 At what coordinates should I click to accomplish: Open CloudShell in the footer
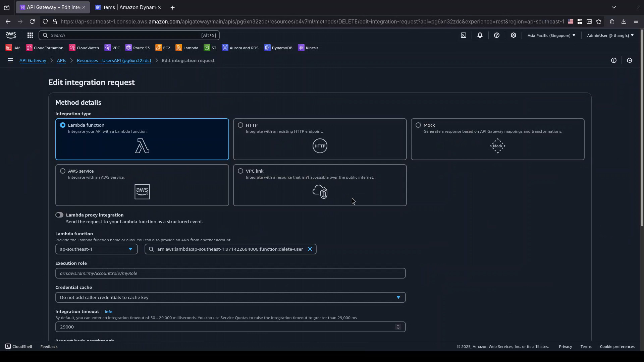[19, 347]
